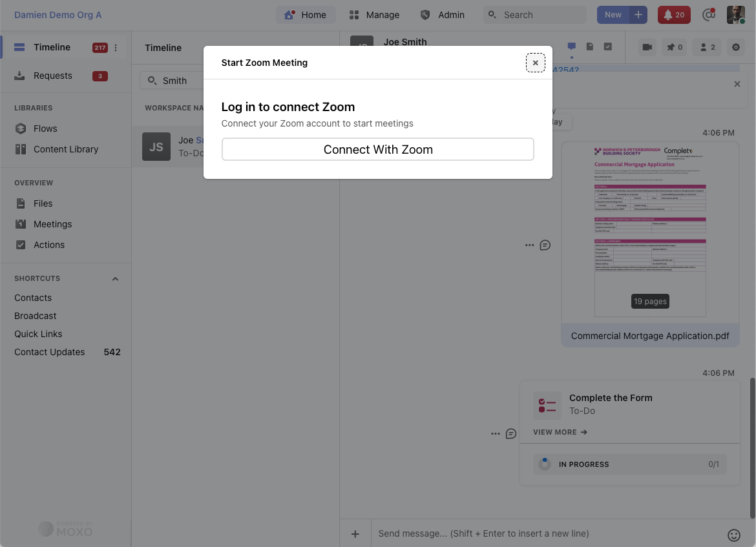Open notifications bell showing 20

674,15
